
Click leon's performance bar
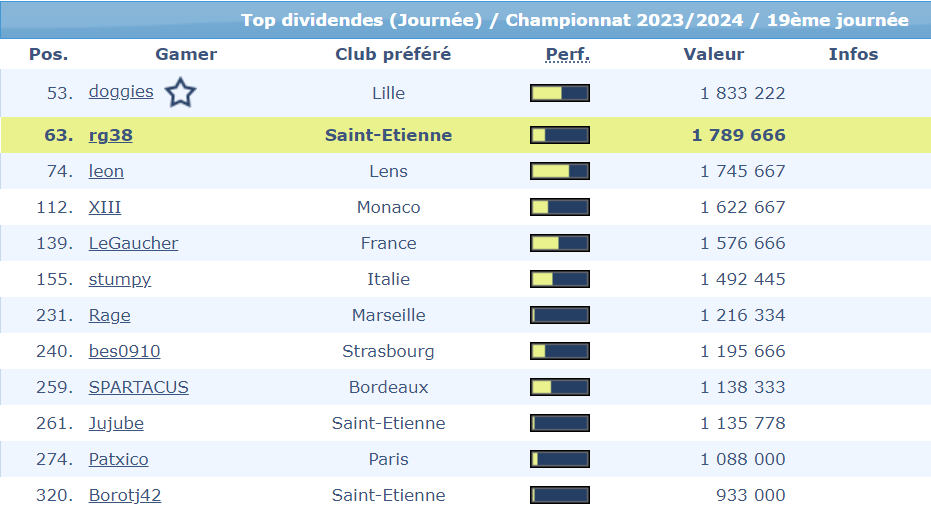pos(559,171)
